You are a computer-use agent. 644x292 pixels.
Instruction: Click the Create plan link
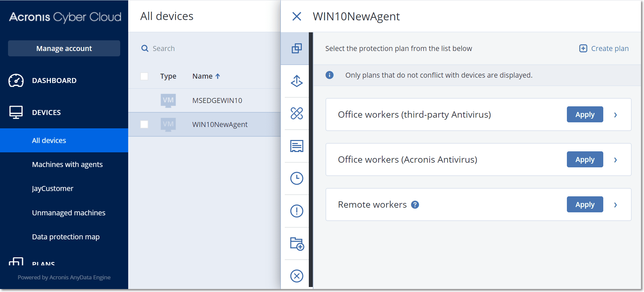click(610, 48)
